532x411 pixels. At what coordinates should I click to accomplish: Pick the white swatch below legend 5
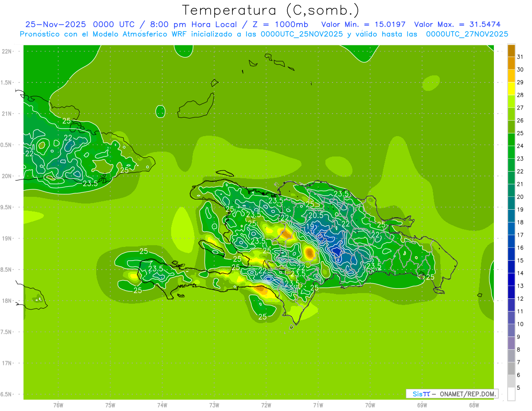511,394
